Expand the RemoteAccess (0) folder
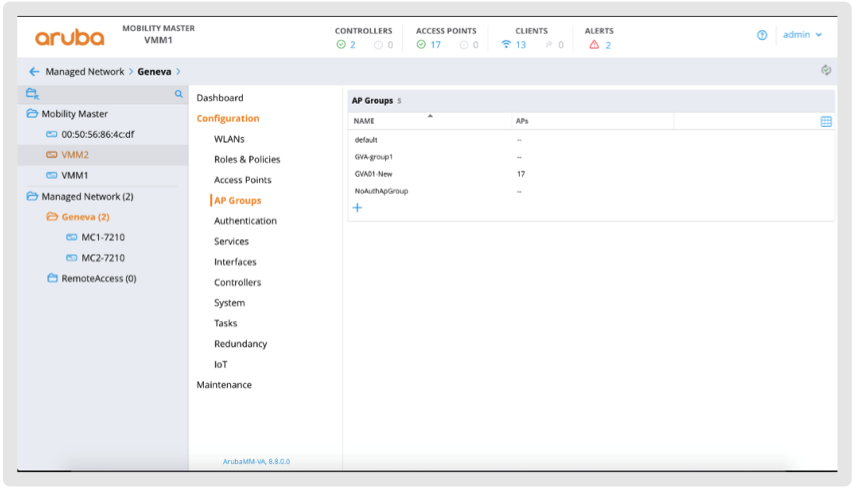 click(53, 279)
